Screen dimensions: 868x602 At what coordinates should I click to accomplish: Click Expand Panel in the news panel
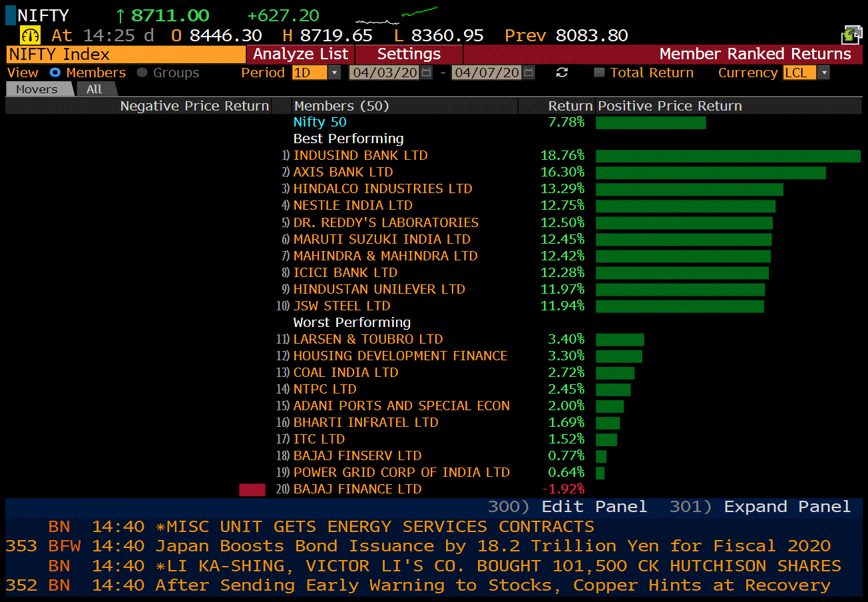coord(787,507)
